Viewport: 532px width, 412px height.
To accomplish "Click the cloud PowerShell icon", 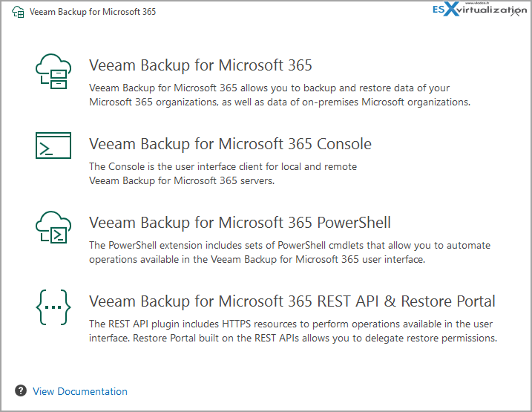I will (53, 227).
